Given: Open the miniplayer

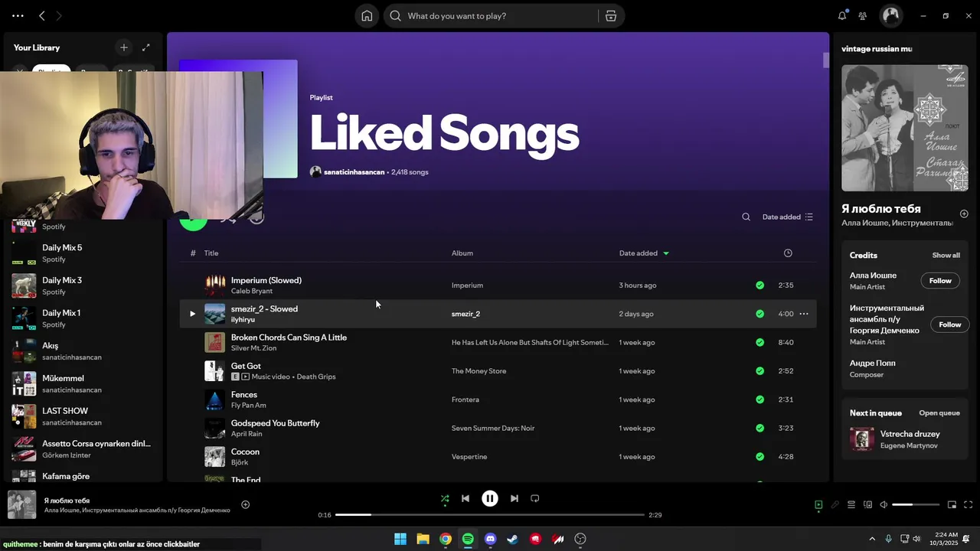Looking at the screenshot, I should (952, 505).
